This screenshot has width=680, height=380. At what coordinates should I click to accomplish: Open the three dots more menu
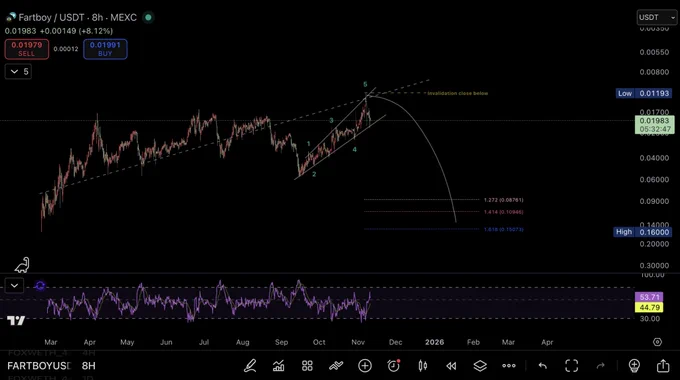(509, 366)
